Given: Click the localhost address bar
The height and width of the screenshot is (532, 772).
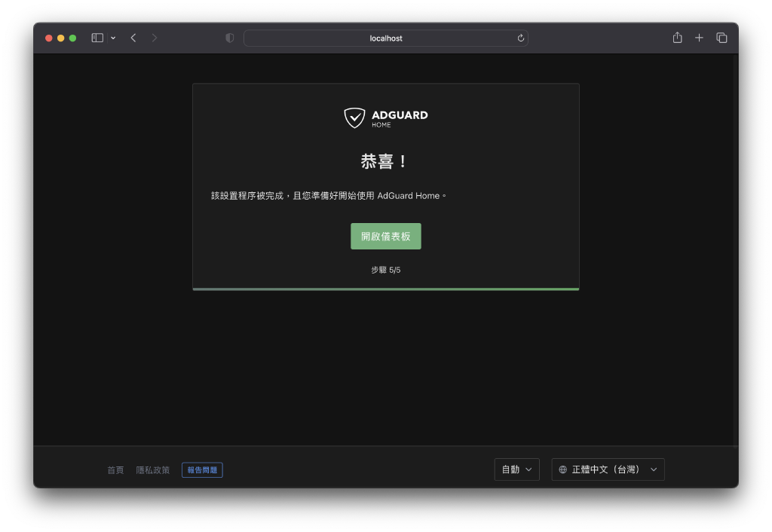Looking at the screenshot, I should point(385,38).
